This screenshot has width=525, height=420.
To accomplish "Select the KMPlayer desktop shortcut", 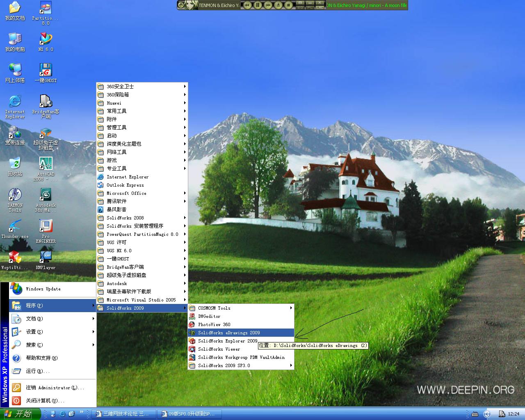I will tap(46, 260).
